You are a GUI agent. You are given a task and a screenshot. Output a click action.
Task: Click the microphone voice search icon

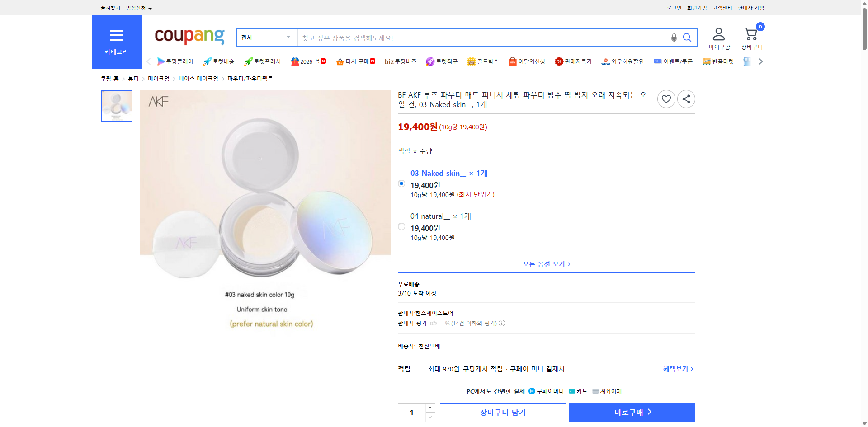tap(674, 38)
